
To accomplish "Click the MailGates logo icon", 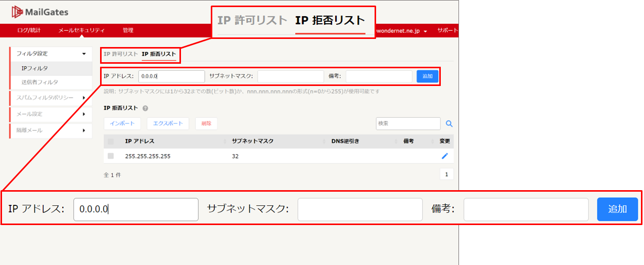I will 18,12.
